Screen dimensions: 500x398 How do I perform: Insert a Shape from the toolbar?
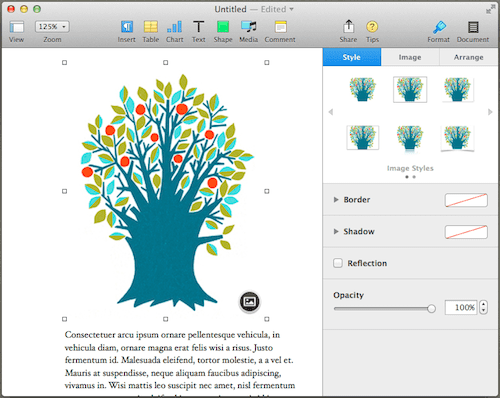coord(223,27)
